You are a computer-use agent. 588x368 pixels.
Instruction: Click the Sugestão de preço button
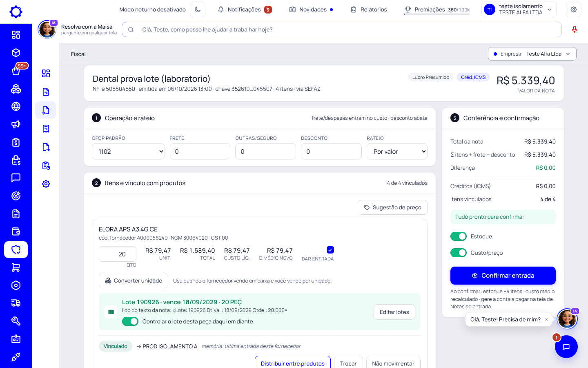[392, 207]
